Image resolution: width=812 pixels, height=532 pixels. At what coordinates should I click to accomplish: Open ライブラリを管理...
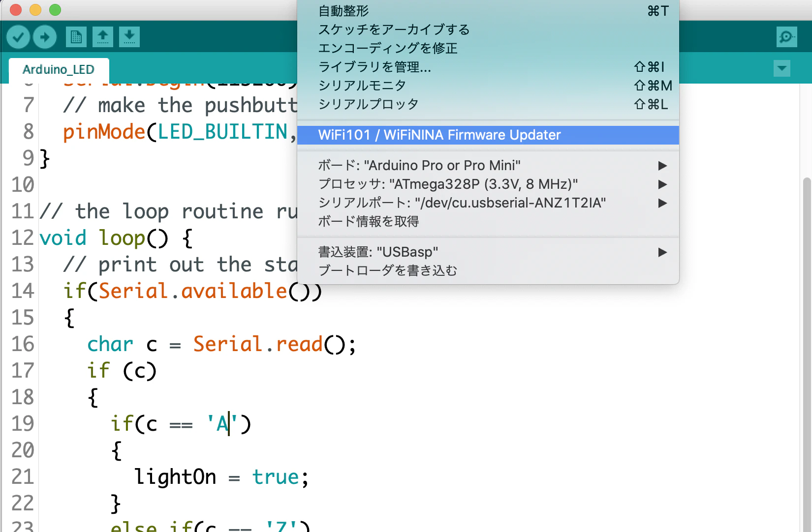[488, 67]
